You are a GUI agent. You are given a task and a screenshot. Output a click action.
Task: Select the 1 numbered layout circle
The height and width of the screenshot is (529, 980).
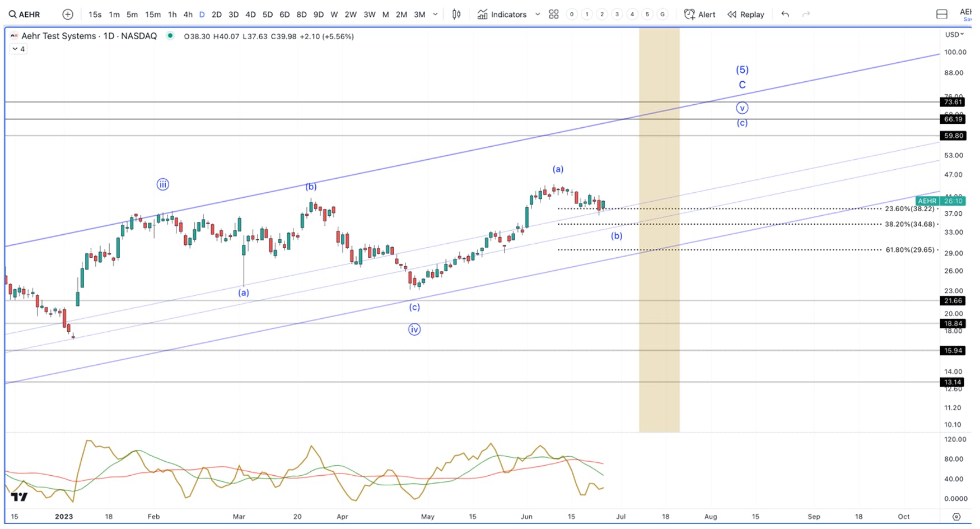586,15
